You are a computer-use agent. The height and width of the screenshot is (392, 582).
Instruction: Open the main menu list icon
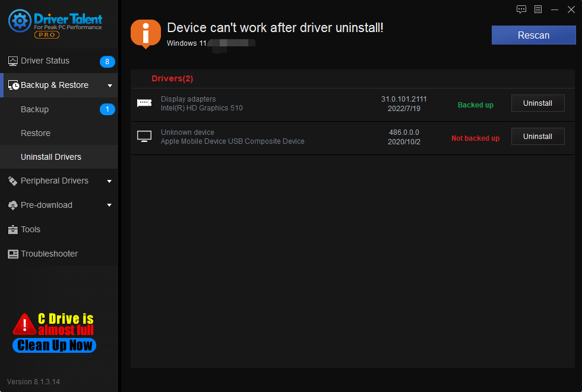(x=538, y=10)
